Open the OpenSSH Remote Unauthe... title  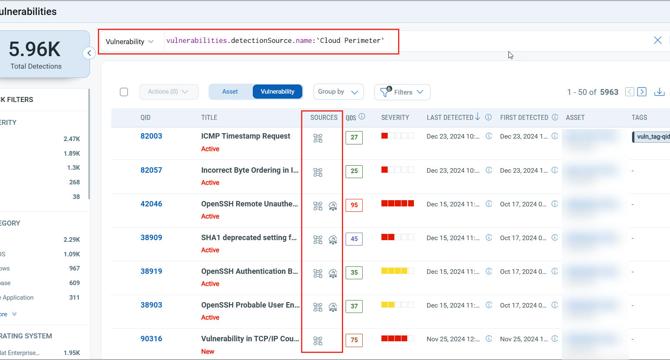point(250,204)
